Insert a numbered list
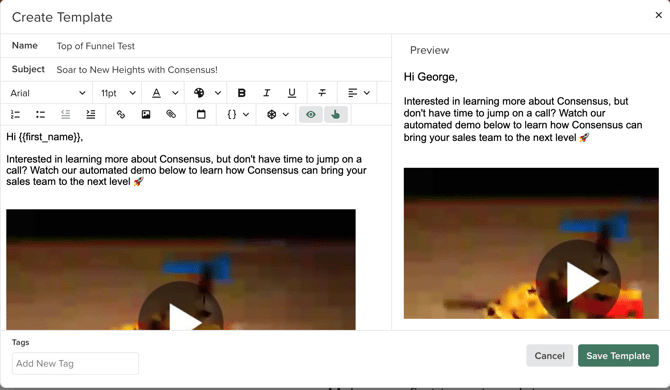The width and height of the screenshot is (670, 390). click(x=15, y=114)
